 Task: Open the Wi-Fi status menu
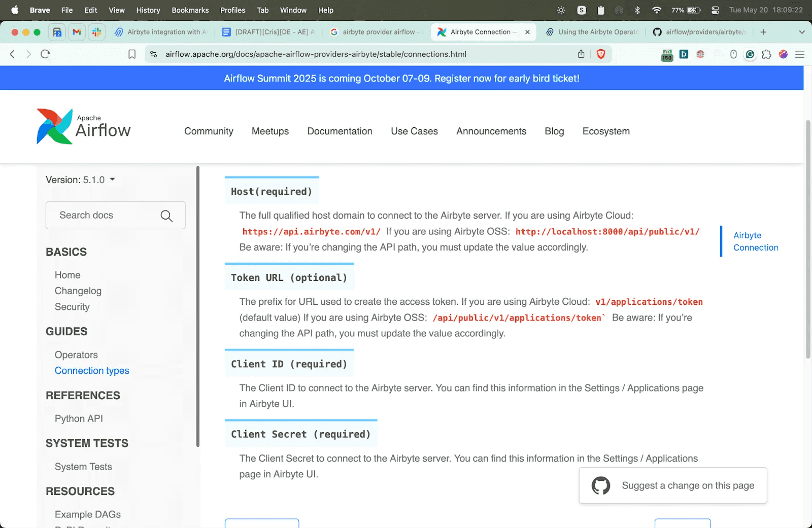click(x=657, y=10)
